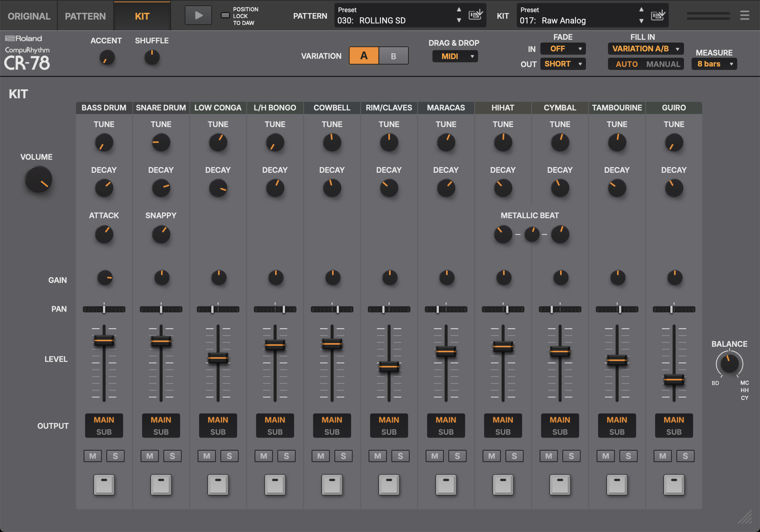
Task: Click previous kit preset up arrow
Action: [641, 9]
